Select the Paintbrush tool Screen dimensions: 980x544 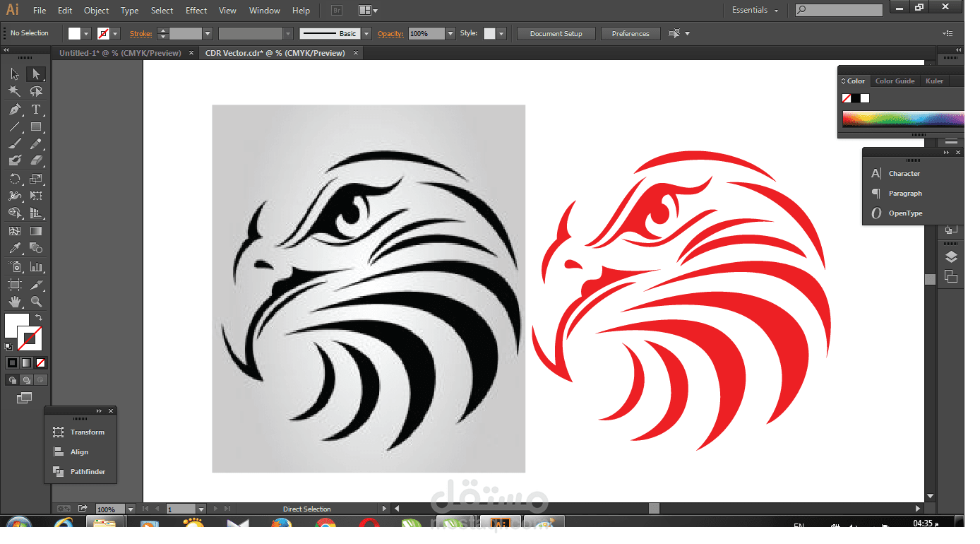(15, 144)
